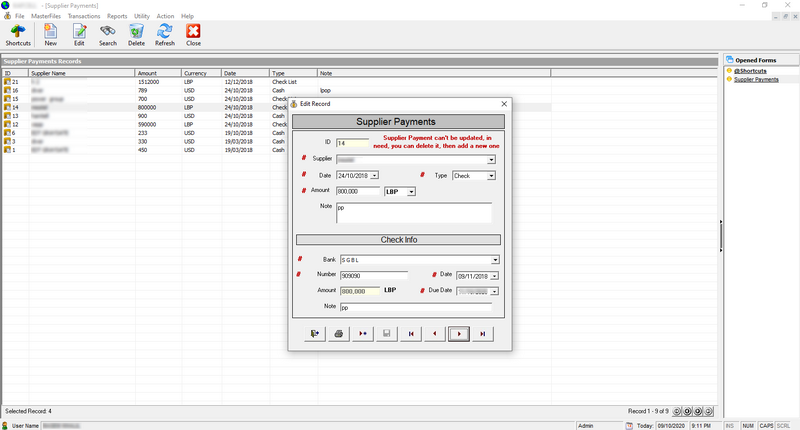Go to the first record button

click(x=411, y=334)
